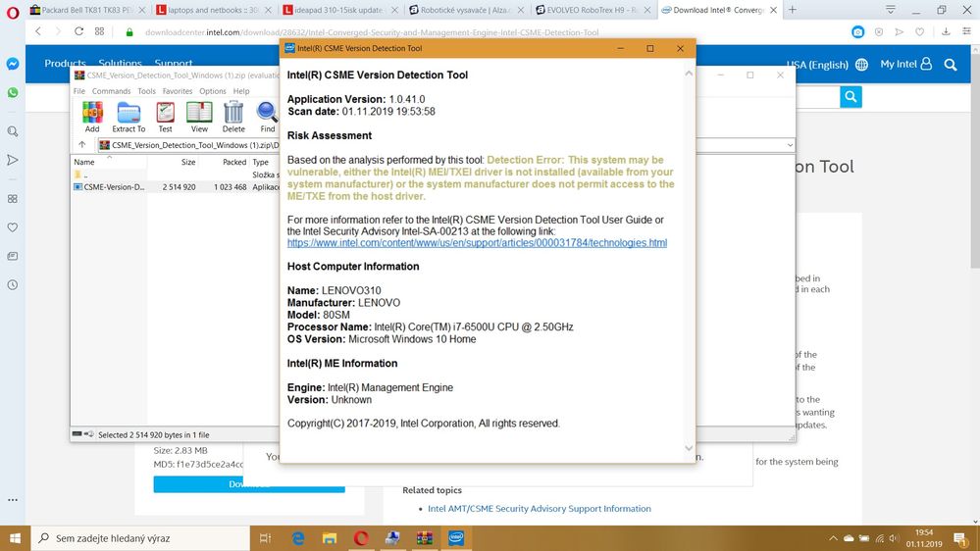This screenshot has width=980, height=551.
Task: Click Delete in WinRAR toolbar
Action: pos(233,117)
